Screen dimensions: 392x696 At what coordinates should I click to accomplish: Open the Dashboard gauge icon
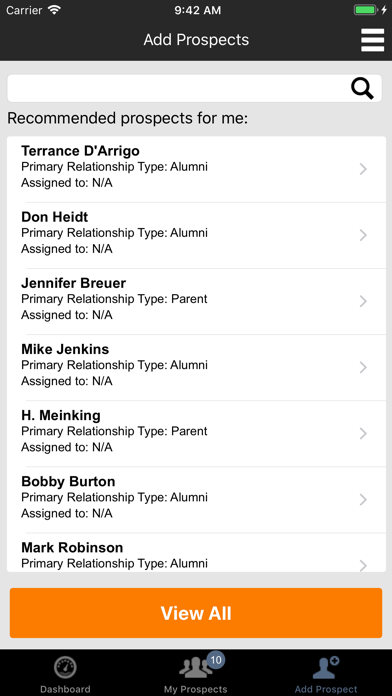(x=65, y=667)
